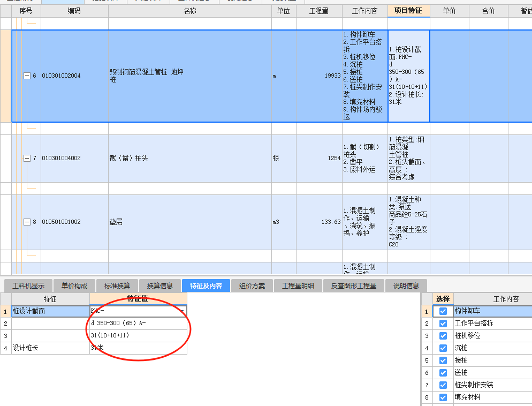Screen dimensions: 532x406
Task: Edit the PHC- feature value field
Action: pos(138,311)
